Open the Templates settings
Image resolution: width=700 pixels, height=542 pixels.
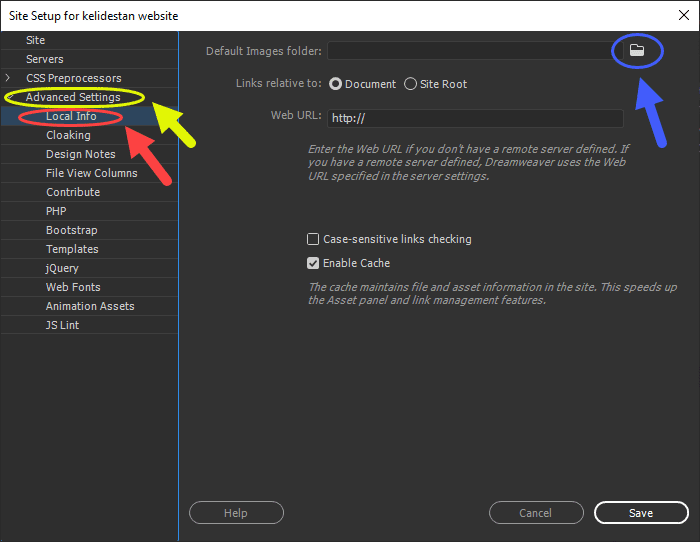pos(89,249)
